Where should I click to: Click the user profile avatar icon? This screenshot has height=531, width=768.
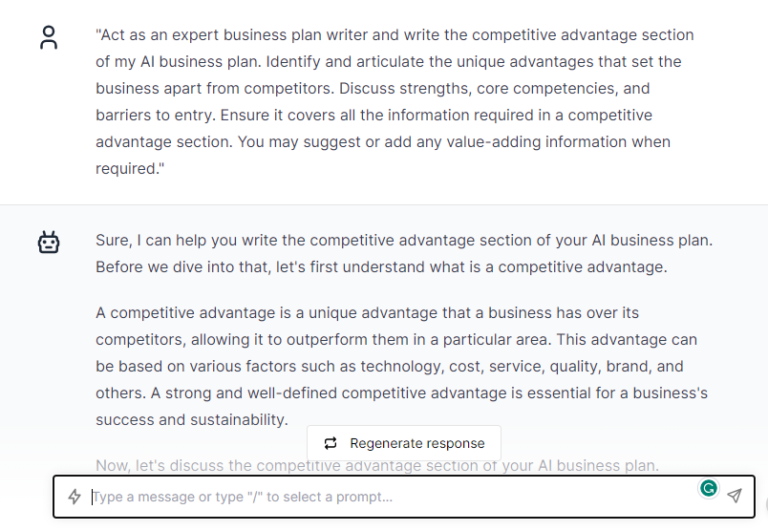(x=48, y=38)
